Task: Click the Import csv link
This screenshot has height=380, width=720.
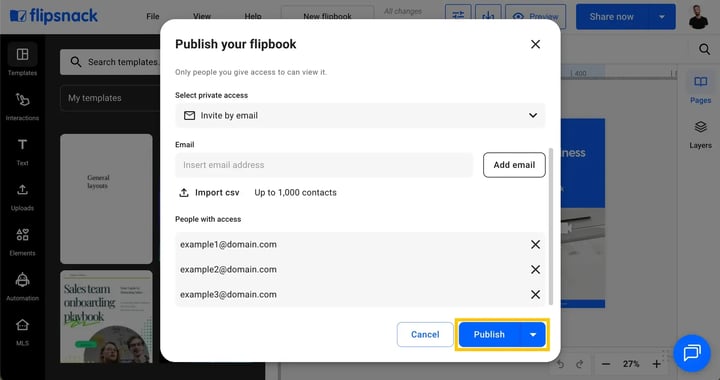Action: coord(217,193)
